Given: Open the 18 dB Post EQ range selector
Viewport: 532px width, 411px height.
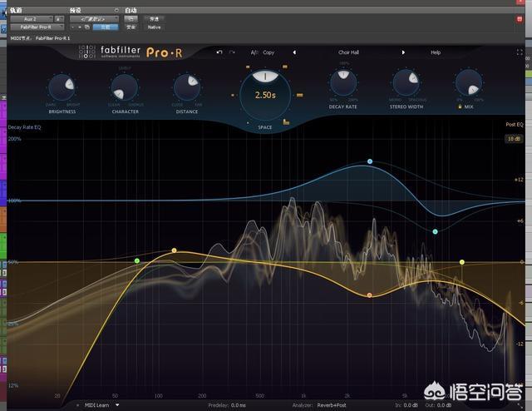Looking at the screenshot, I should 514,139.
